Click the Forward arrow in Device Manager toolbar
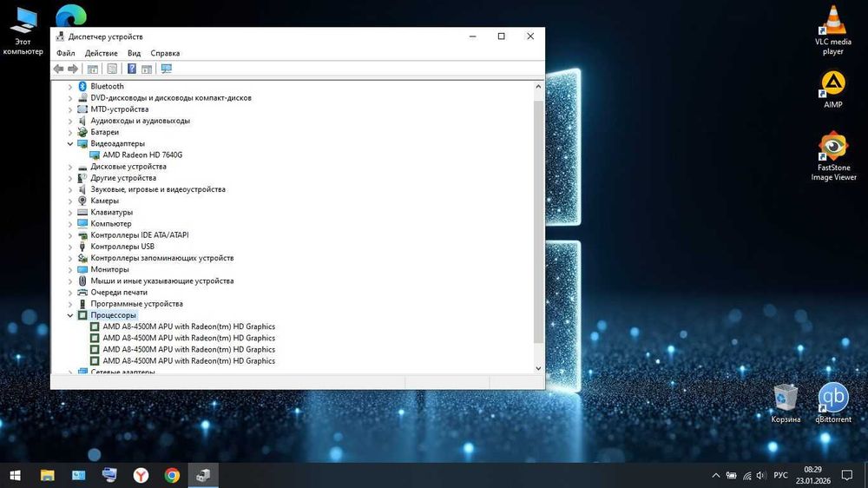The width and height of the screenshot is (868, 488). pos(73,69)
